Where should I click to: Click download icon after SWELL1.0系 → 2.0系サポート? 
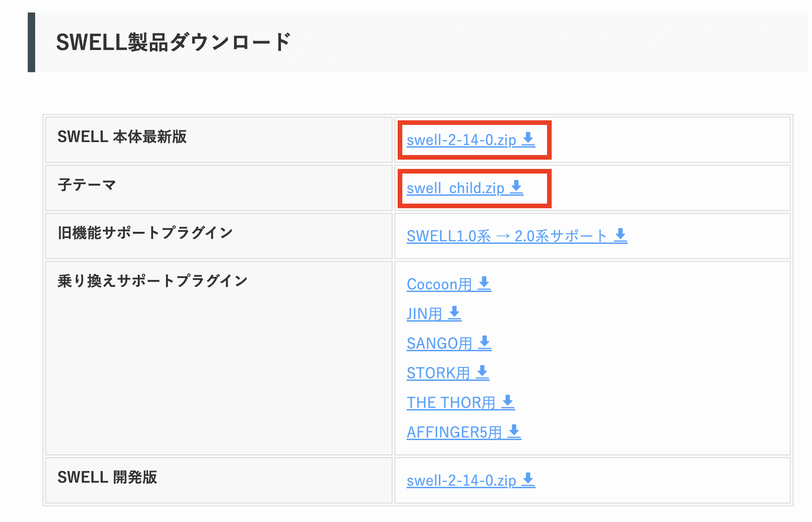(621, 235)
